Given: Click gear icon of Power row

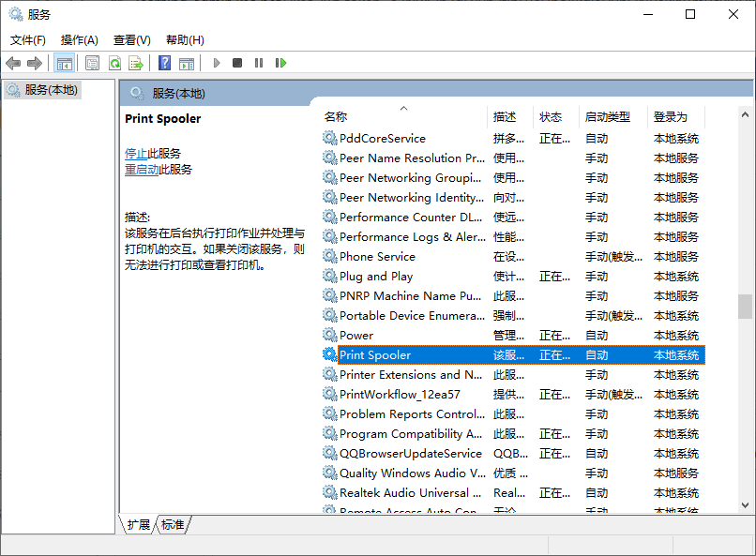Looking at the screenshot, I should (330, 335).
